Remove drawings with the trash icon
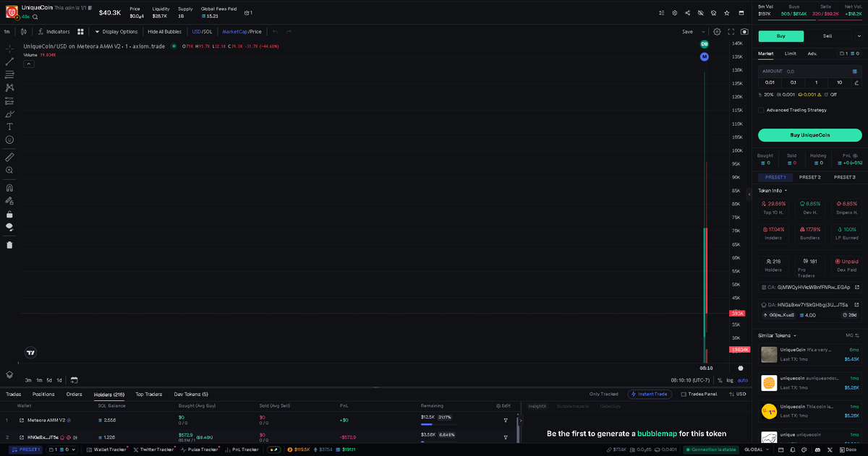 (9, 244)
